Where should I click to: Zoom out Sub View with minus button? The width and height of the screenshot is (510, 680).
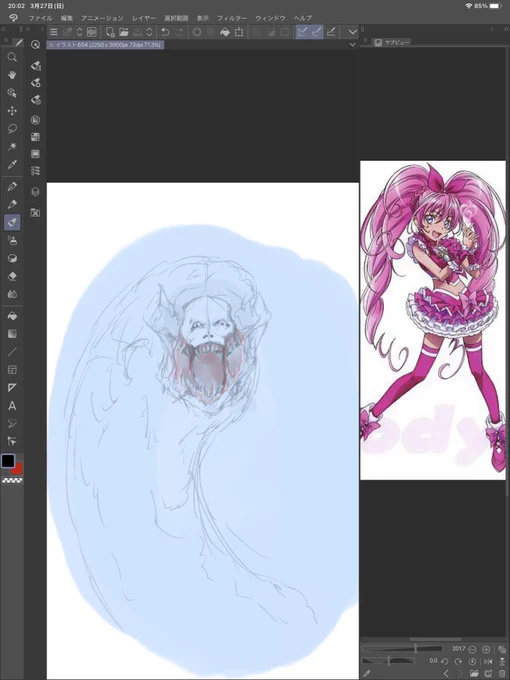coord(472,649)
